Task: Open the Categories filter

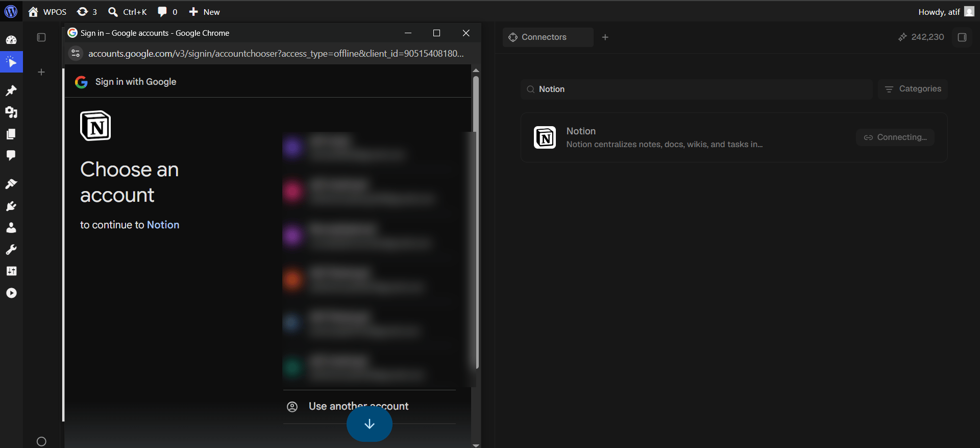Action: coord(913,89)
